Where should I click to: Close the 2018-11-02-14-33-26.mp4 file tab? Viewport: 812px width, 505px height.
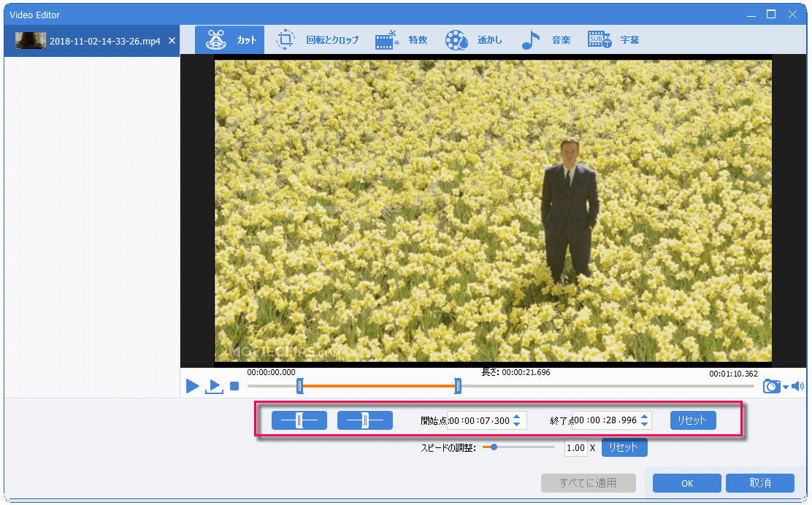172,40
